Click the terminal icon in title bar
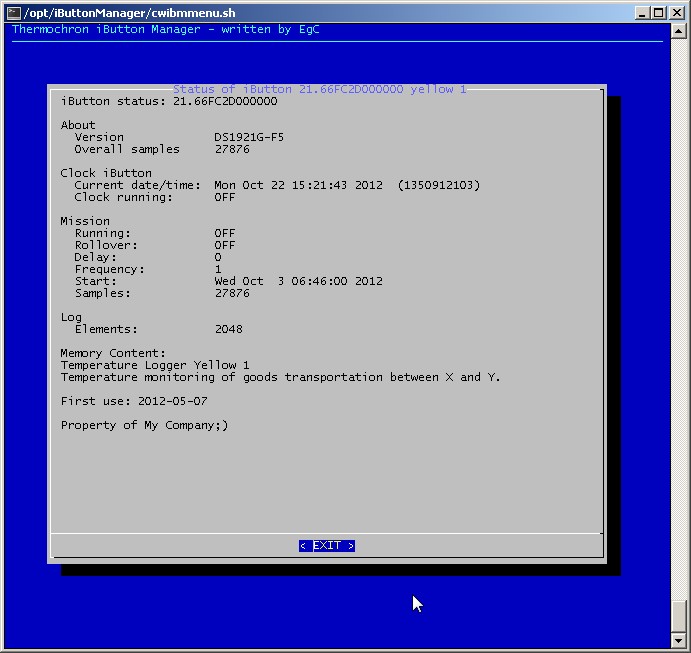691x653 pixels. click(13, 13)
